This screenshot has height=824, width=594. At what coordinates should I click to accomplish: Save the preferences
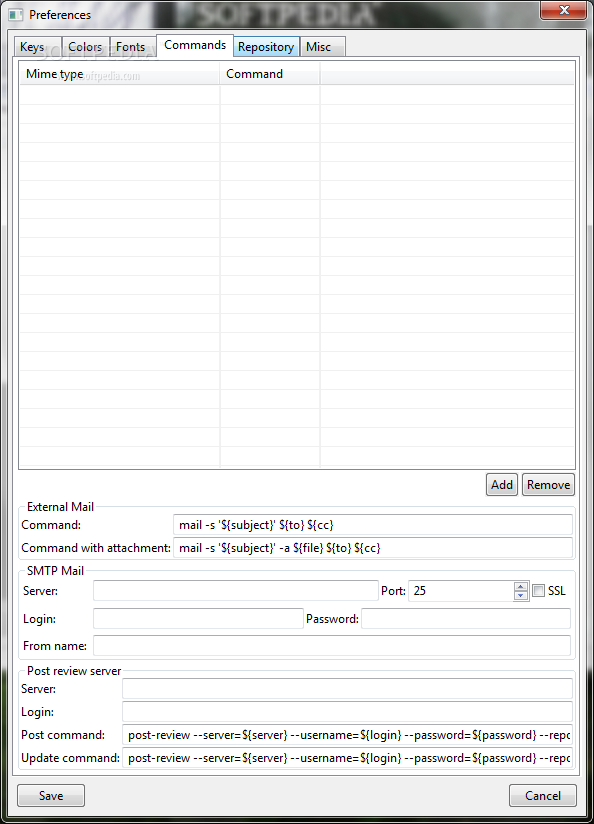click(51, 796)
